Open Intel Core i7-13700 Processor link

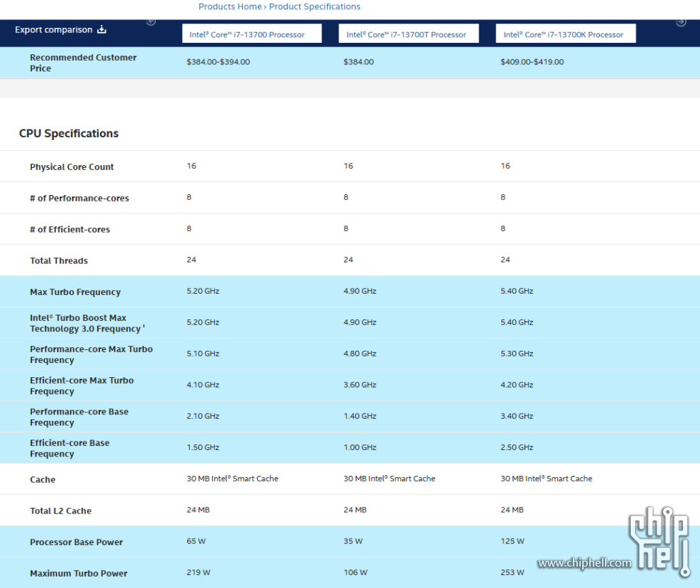[251, 34]
